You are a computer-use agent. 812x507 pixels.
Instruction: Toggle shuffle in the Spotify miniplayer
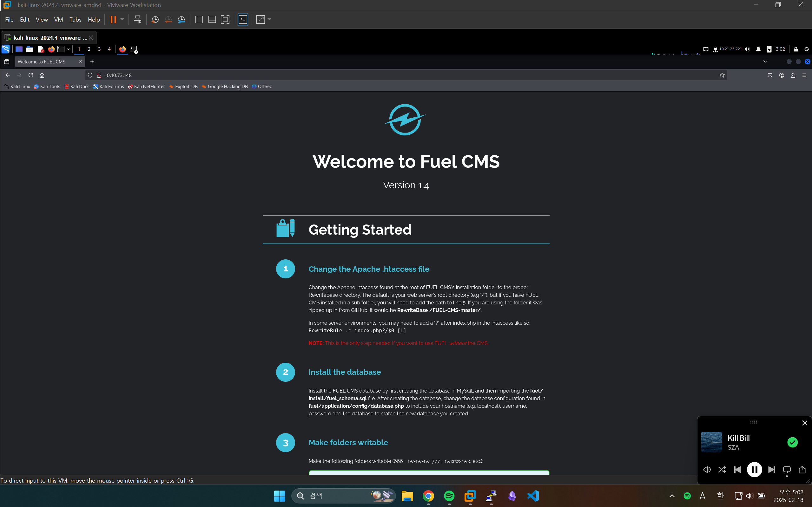click(722, 470)
